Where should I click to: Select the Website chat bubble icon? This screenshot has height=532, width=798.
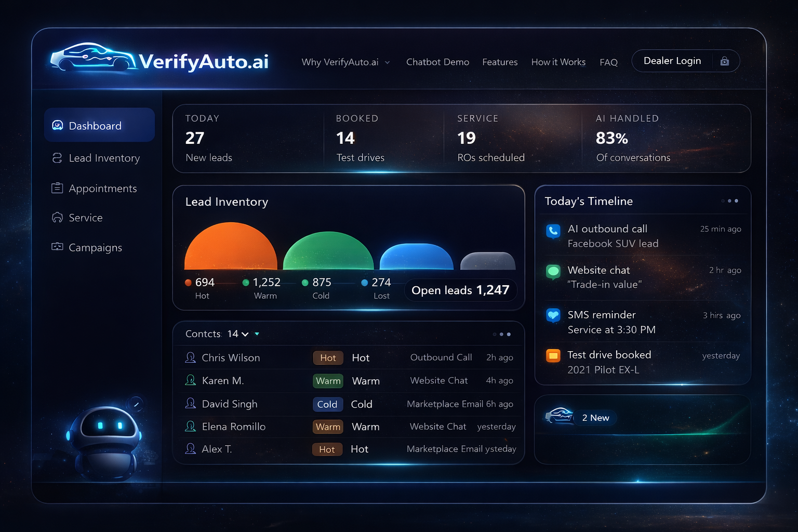[553, 271]
